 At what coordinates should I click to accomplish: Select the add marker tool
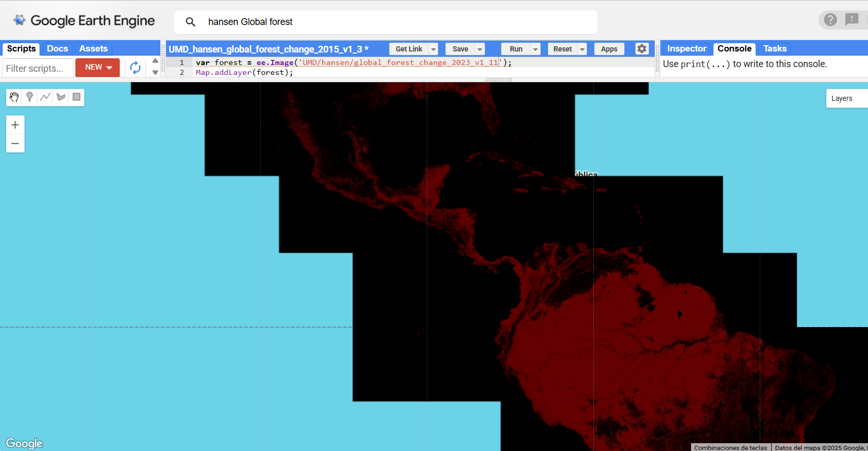30,97
